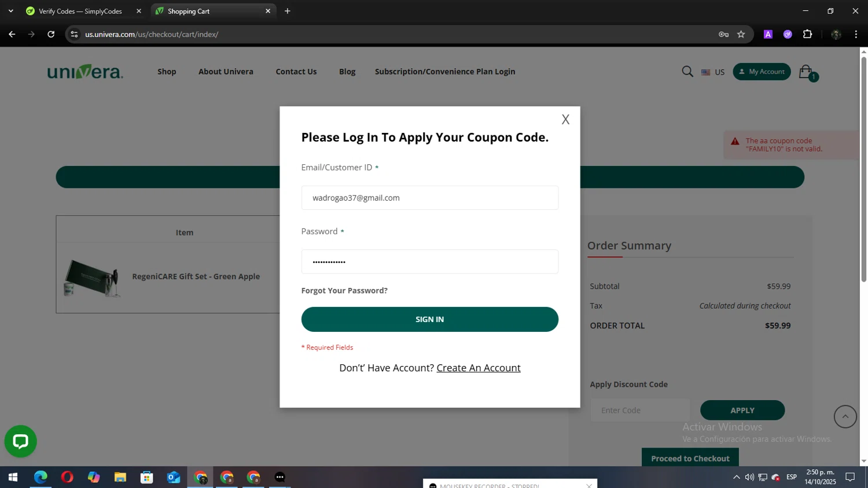Show hidden system tray icons

tap(736, 477)
